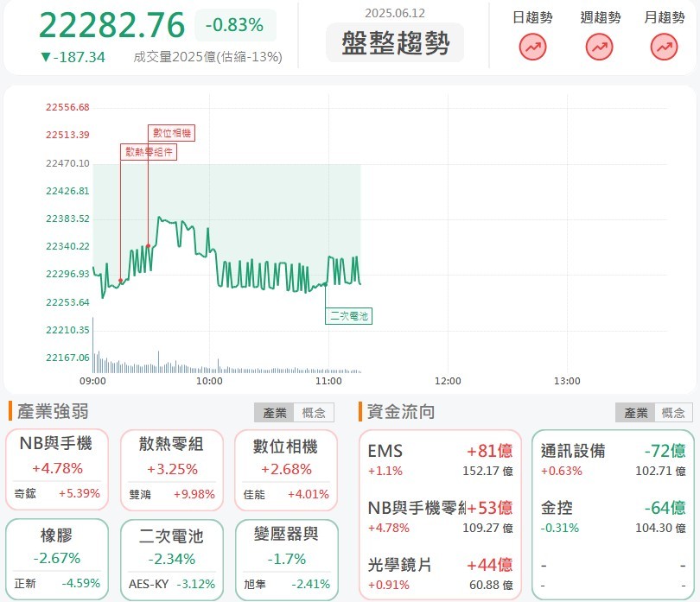The image size is (700, 602).
Task: Select the 數位相機 chart marker label
Action: pyautogui.click(x=171, y=133)
